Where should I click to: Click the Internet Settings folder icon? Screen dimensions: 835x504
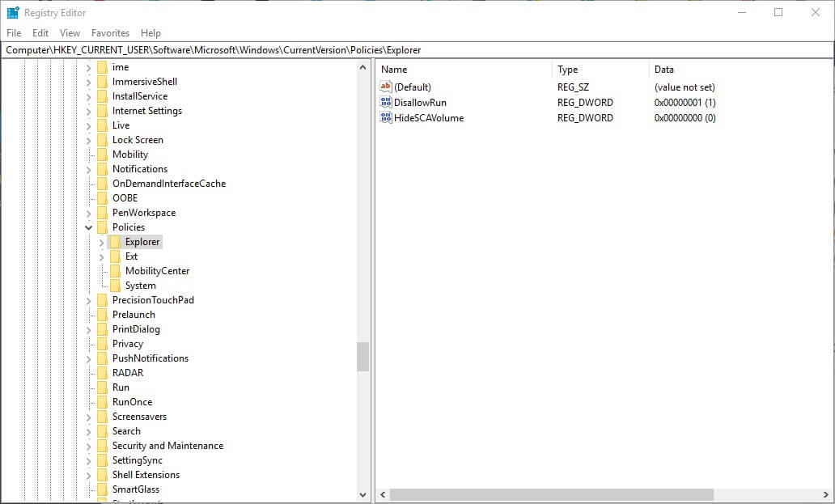102,111
